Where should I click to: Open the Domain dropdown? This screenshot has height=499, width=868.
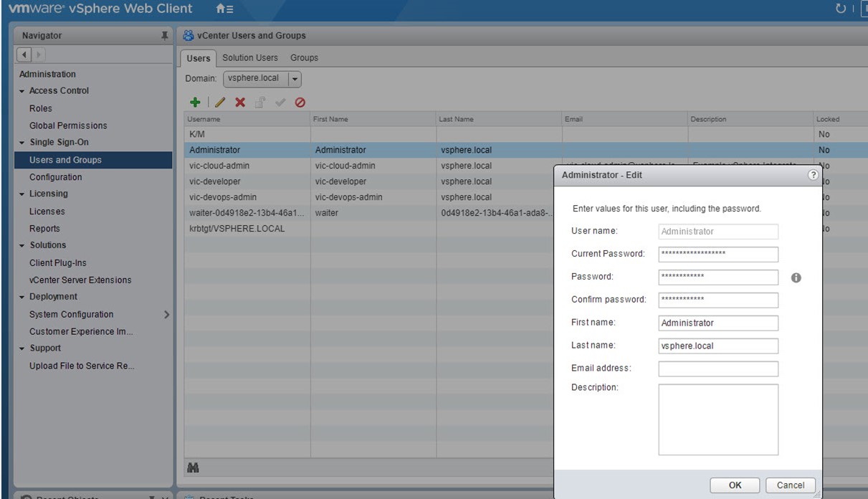tap(295, 79)
